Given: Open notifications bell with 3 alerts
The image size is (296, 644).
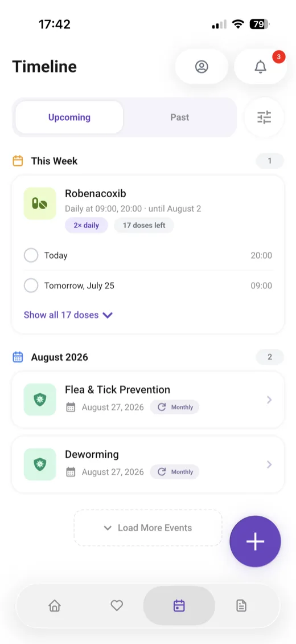Looking at the screenshot, I should pyautogui.click(x=260, y=67).
